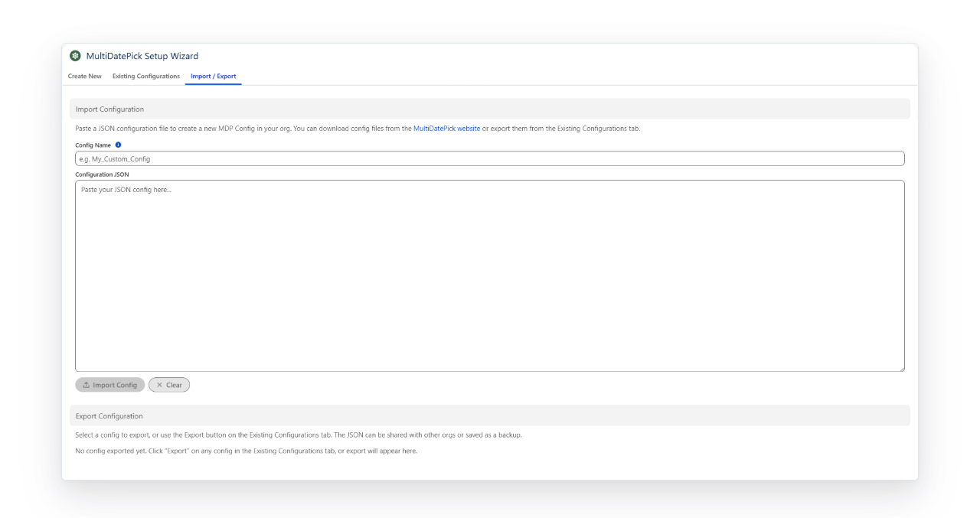Click inside the Configuration JSON textarea
This screenshot has height=518, width=980.
pyautogui.click(x=490, y=276)
